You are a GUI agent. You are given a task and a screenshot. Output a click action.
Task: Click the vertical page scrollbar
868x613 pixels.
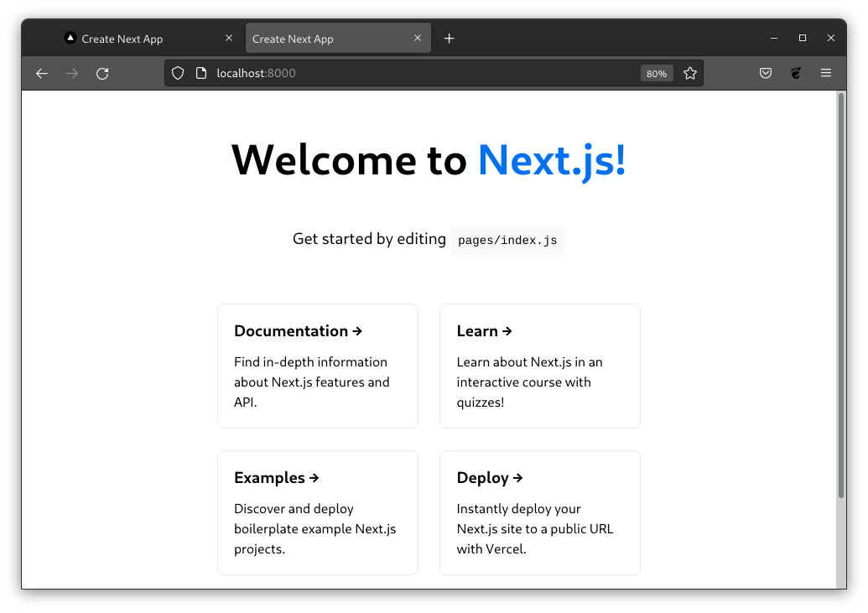coord(841,294)
